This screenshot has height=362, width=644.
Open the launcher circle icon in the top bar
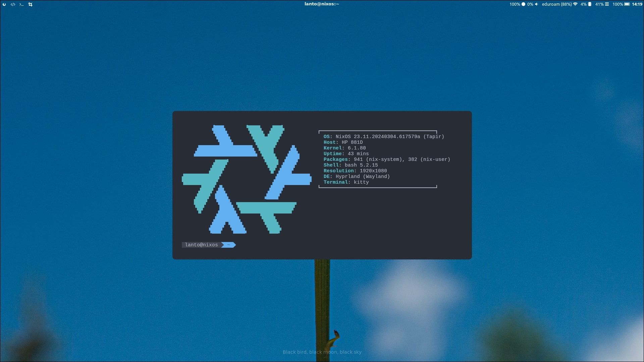(x=5, y=4)
